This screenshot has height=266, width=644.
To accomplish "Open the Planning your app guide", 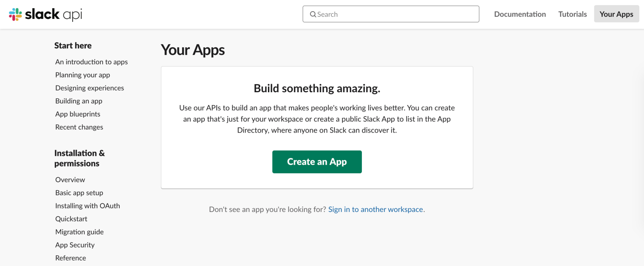I will coord(82,75).
